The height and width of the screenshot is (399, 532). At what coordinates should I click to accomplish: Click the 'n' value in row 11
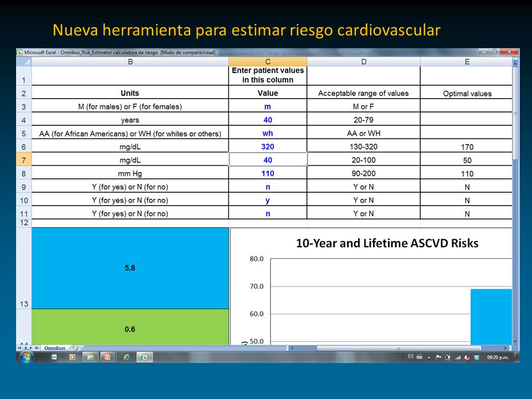[268, 213]
